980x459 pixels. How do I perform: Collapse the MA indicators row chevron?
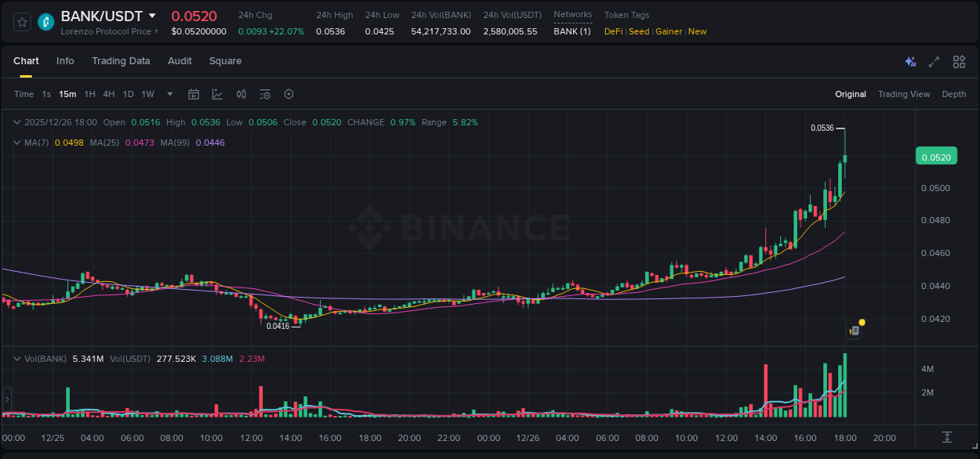coord(17,143)
